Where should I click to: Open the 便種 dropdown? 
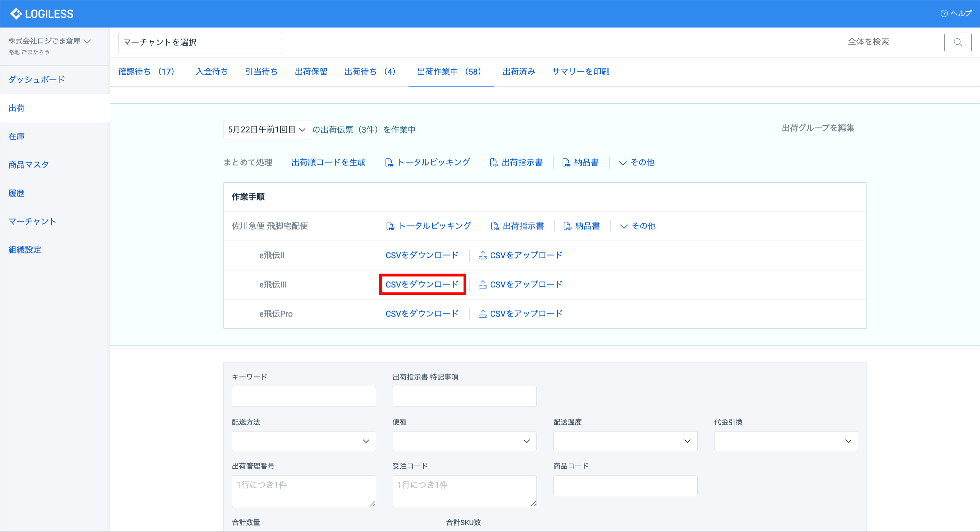[464, 441]
